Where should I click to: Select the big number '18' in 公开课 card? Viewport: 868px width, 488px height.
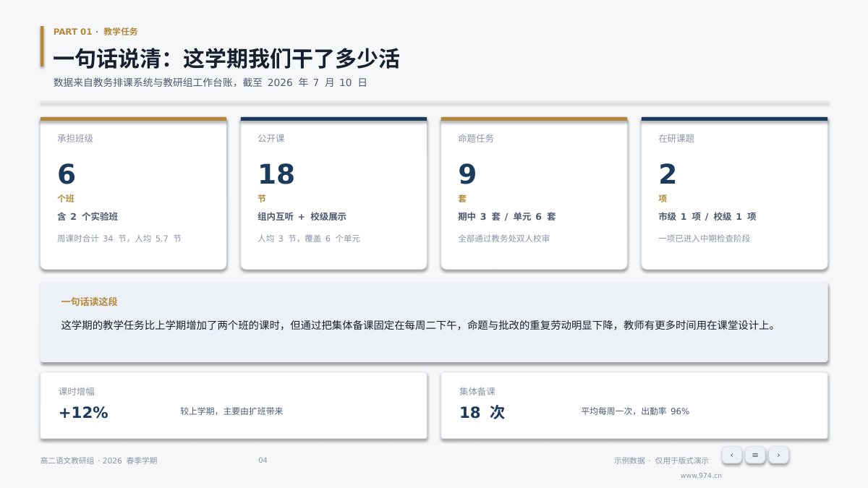[276, 174]
